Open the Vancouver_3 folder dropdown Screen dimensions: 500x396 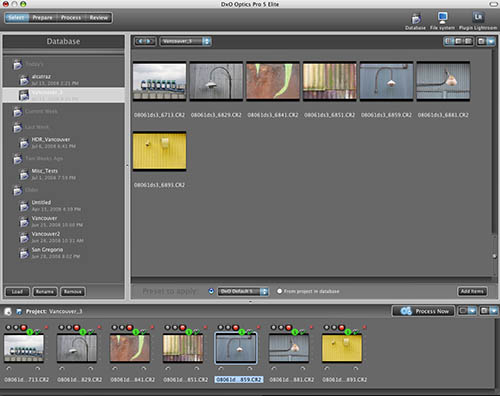click(x=185, y=41)
